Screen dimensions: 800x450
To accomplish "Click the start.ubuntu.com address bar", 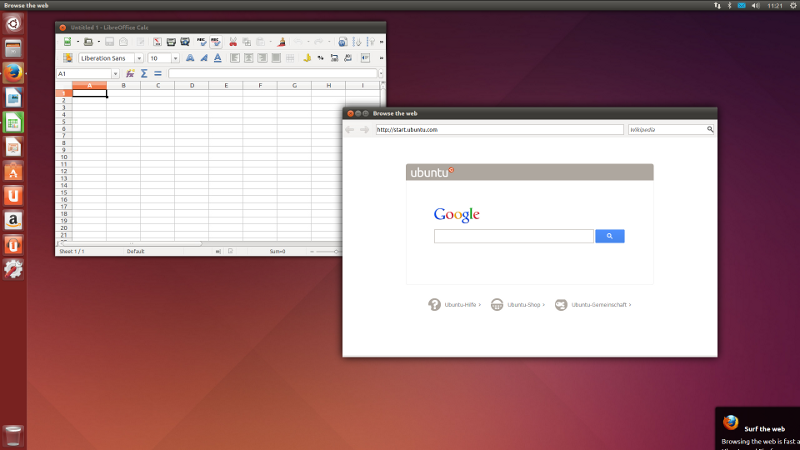I will 498,130.
